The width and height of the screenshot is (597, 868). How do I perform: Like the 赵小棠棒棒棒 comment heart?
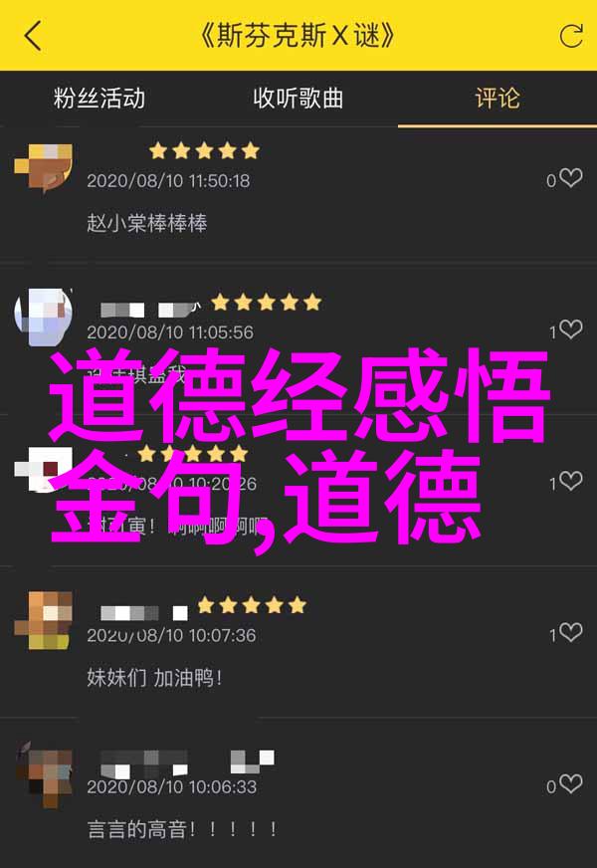click(570, 178)
